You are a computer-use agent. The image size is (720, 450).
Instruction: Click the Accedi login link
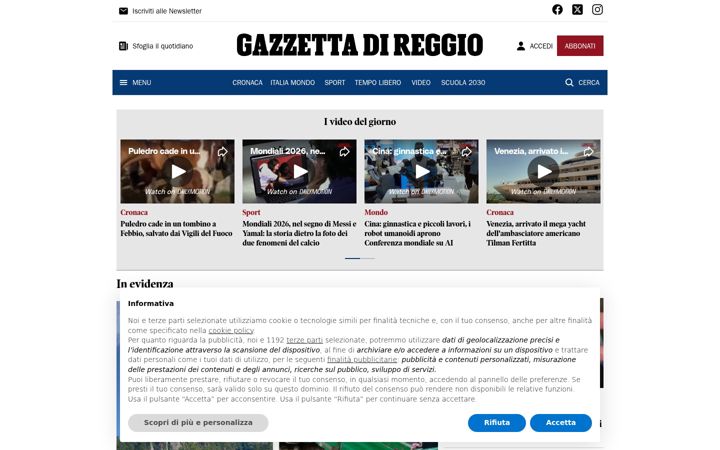pos(541,46)
